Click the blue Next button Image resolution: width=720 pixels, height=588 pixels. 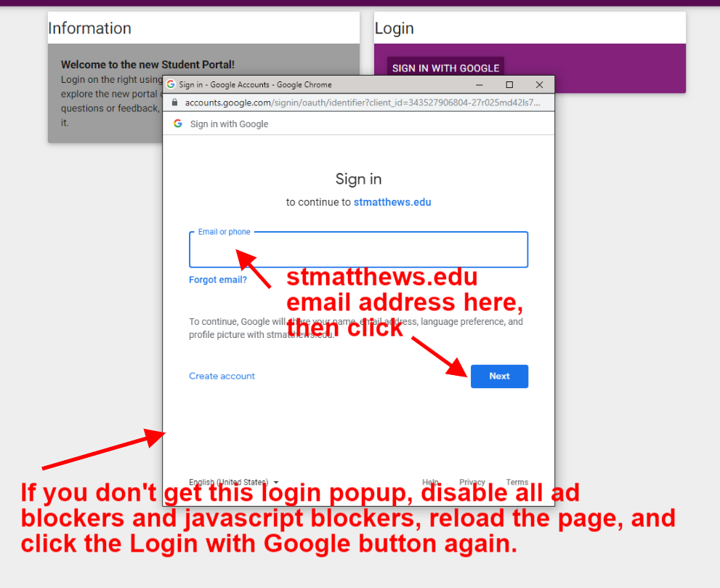pos(499,376)
